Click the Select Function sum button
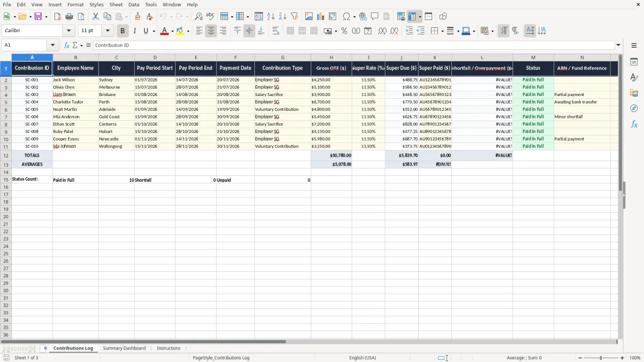Screen dimensions: 644x362 pos(75,45)
